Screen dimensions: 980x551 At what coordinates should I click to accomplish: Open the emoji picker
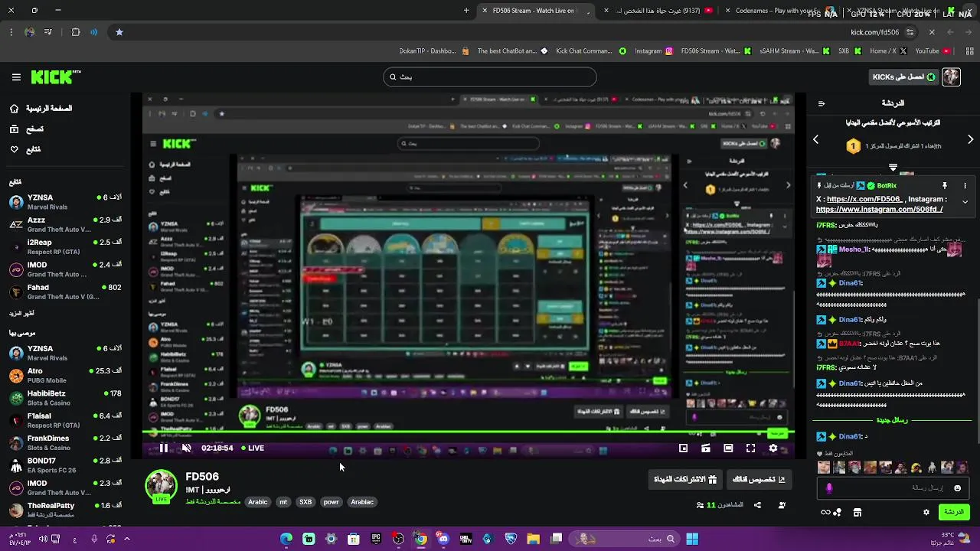tap(957, 488)
